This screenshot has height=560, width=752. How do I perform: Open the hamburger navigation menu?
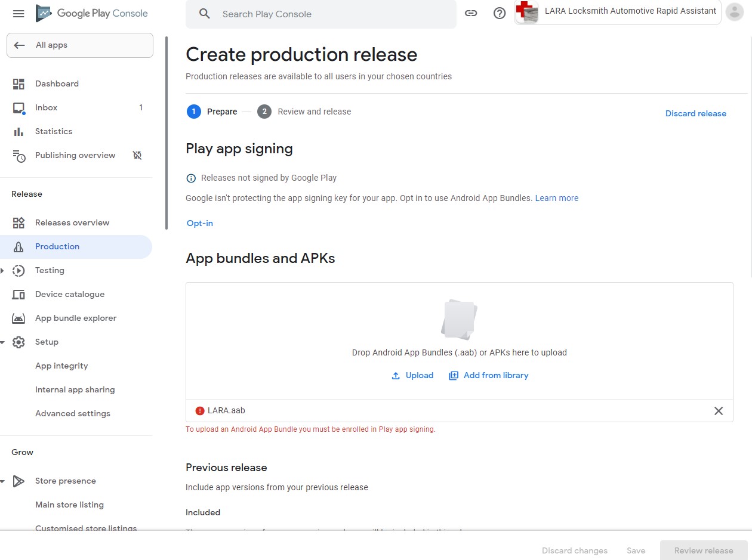pos(19,14)
